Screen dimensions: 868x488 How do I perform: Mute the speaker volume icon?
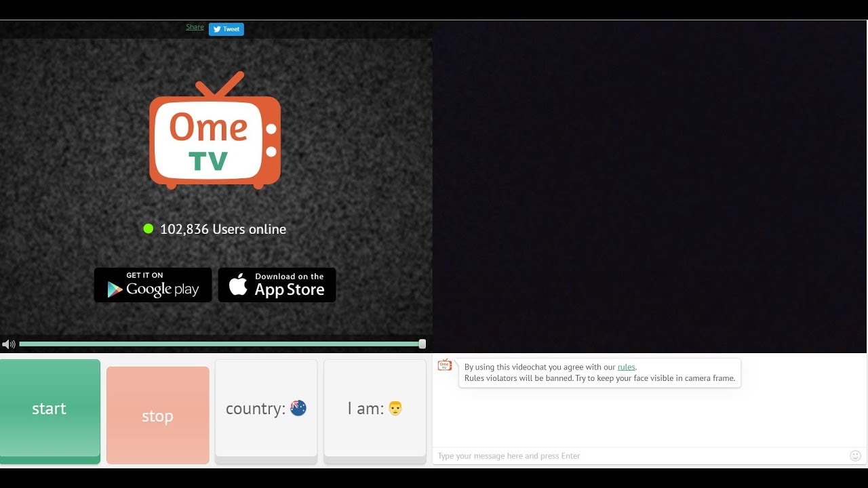tap(8, 344)
